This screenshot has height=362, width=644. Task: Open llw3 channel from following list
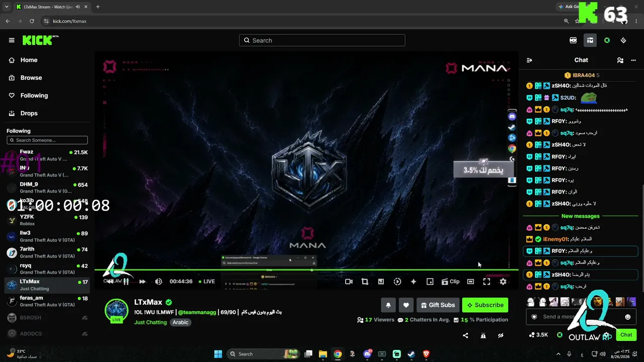[x=47, y=236]
